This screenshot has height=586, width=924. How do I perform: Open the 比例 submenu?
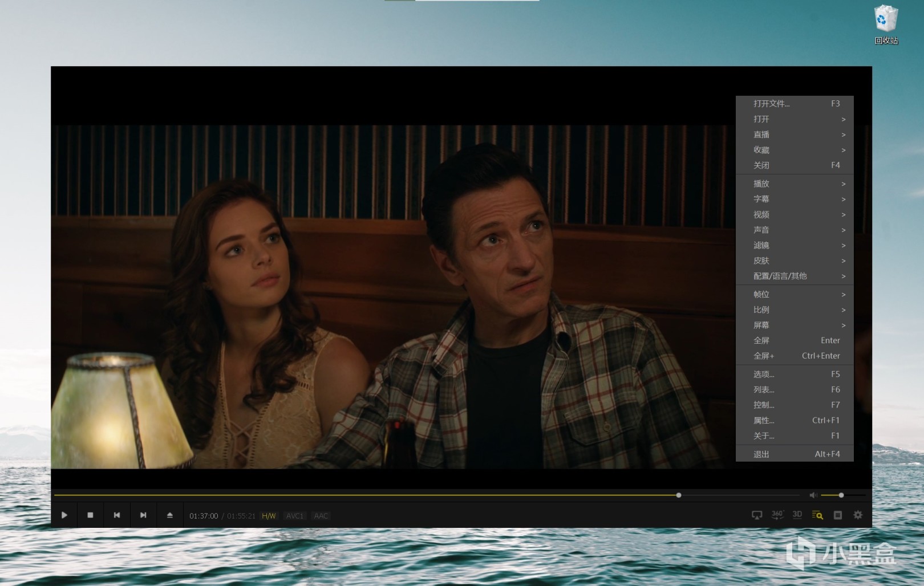coord(795,310)
